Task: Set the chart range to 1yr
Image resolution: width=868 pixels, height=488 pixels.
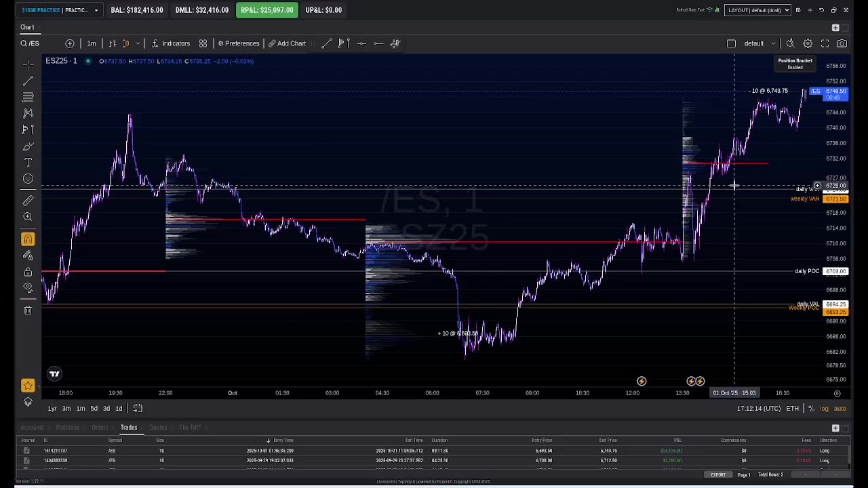Action: click(52, 409)
